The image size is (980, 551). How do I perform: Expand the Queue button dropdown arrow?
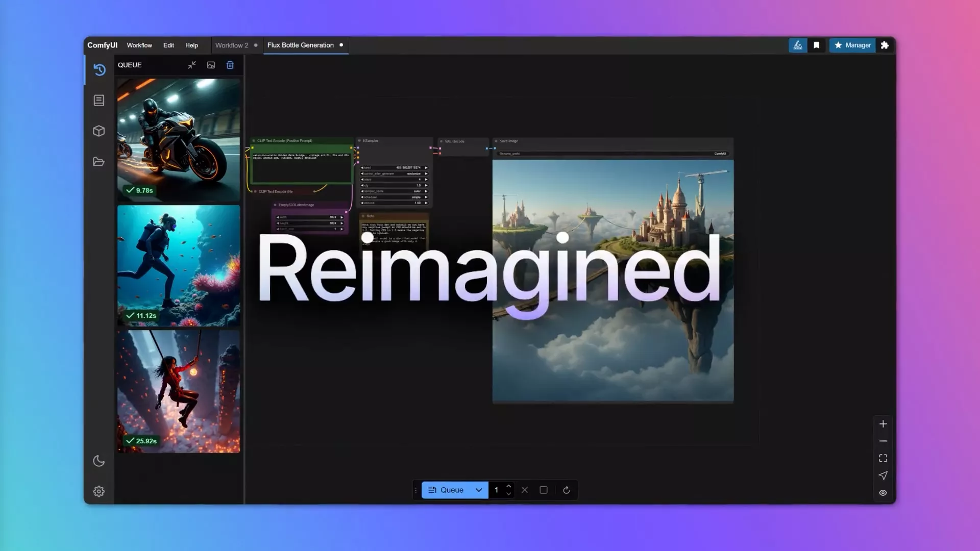tap(479, 490)
